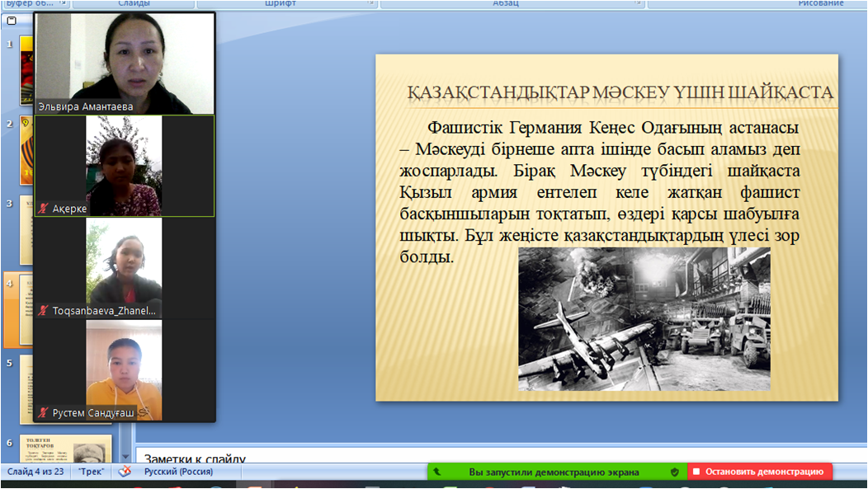Stop sharing with Остановить демонстрацию button
Viewport: 868px width, 489px height.
[x=759, y=472]
